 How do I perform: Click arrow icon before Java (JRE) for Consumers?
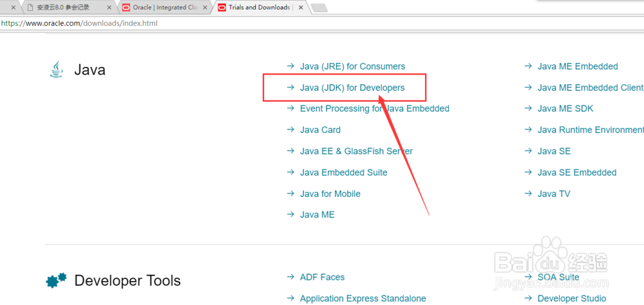(290, 66)
